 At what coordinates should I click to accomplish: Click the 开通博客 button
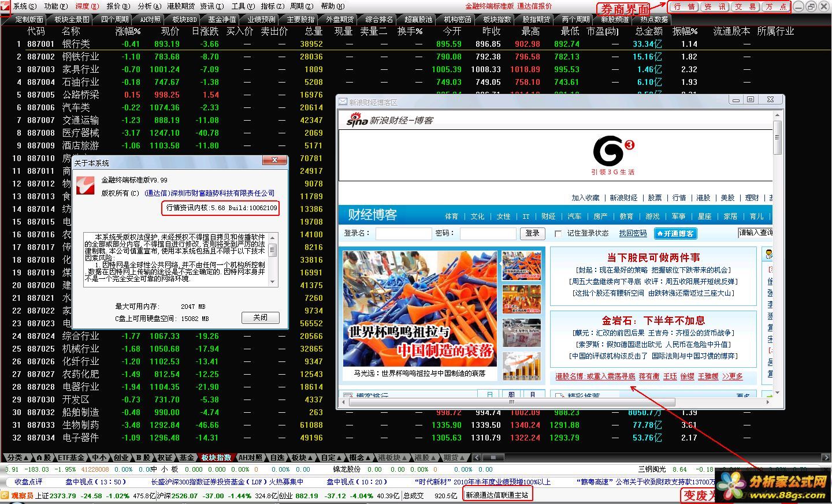pyautogui.click(x=675, y=233)
